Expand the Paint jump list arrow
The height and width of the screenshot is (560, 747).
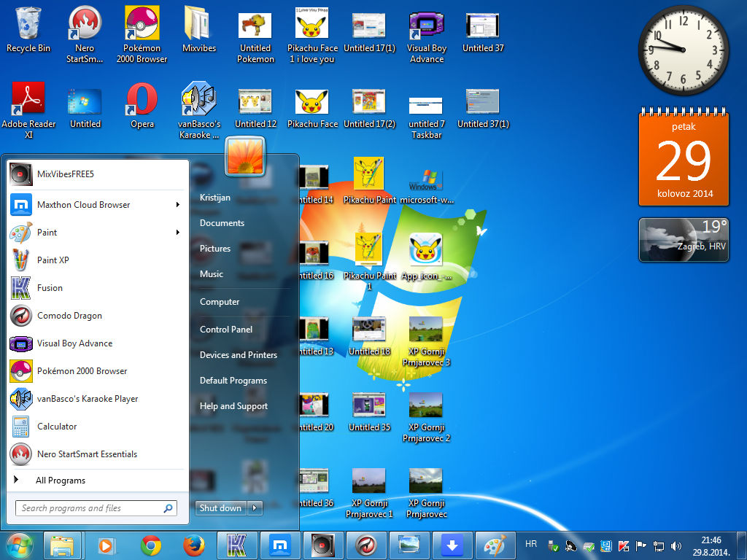tap(178, 233)
